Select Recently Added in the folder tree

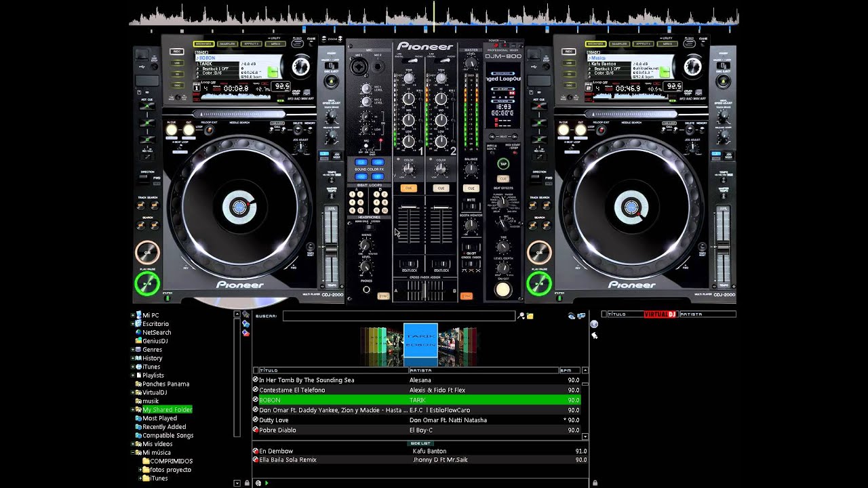pyautogui.click(x=164, y=427)
